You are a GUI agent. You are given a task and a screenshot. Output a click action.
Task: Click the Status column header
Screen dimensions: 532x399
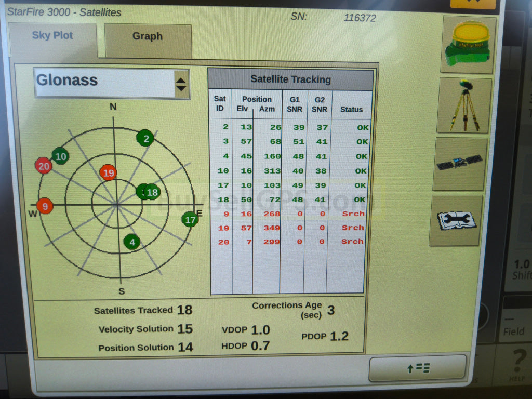click(352, 109)
